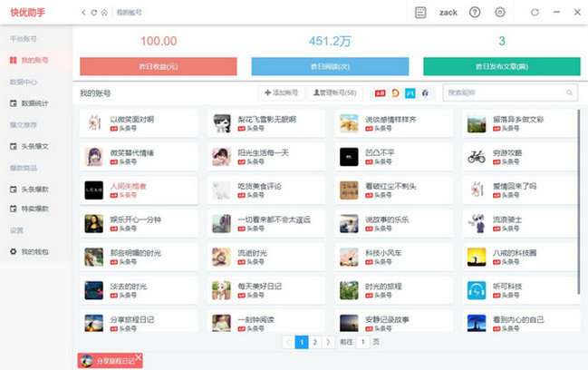Click the message icon beside zack

point(420,13)
